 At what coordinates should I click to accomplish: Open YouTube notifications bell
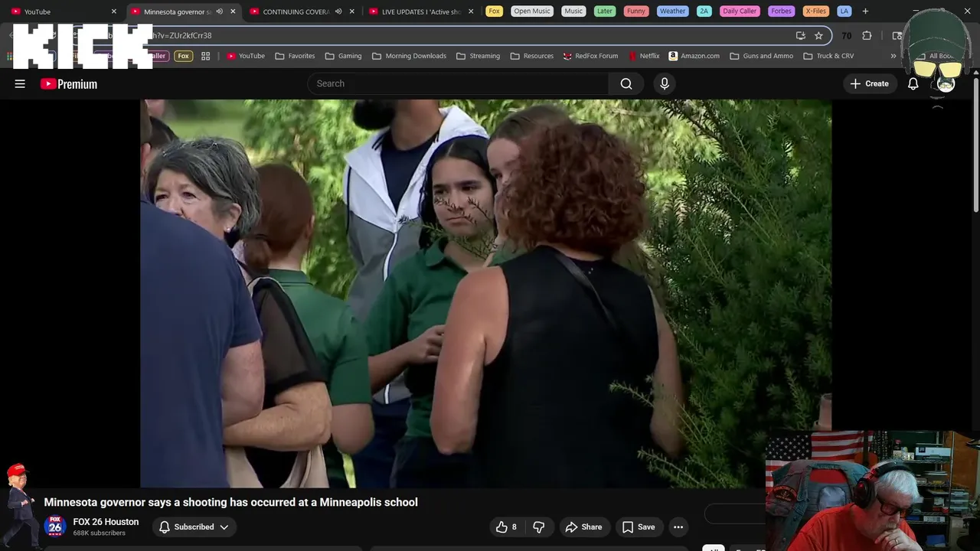point(913,83)
